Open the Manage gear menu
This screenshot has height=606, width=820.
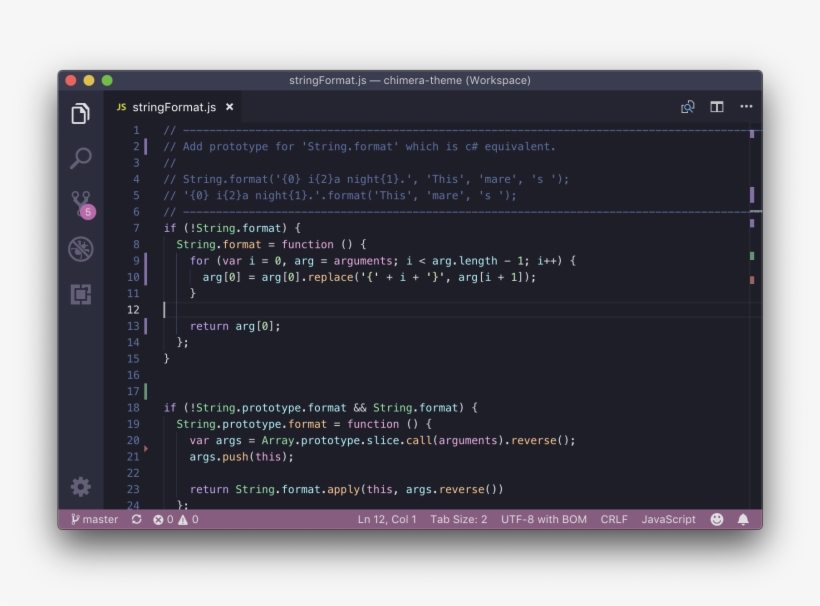point(81,487)
